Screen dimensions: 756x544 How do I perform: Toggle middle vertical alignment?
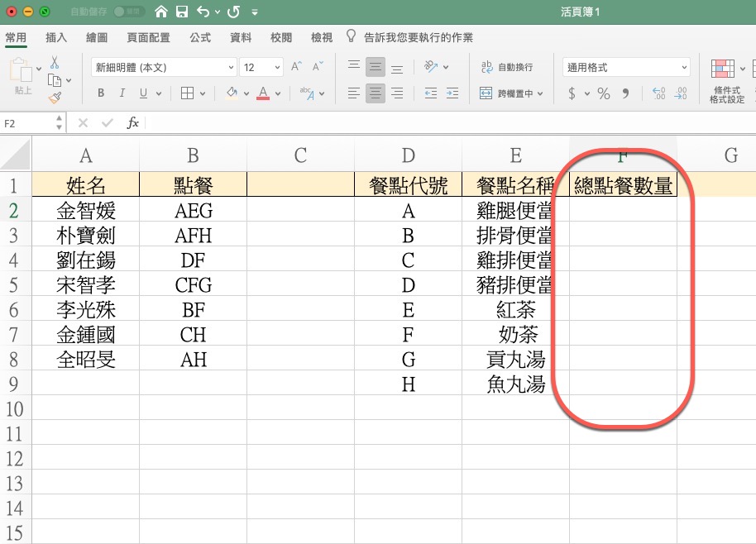(x=376, y=67)
